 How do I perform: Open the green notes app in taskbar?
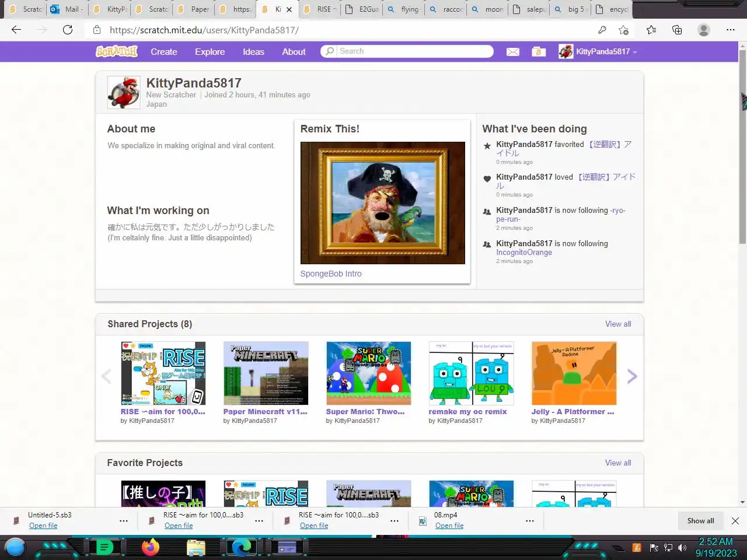pos(104,547)
